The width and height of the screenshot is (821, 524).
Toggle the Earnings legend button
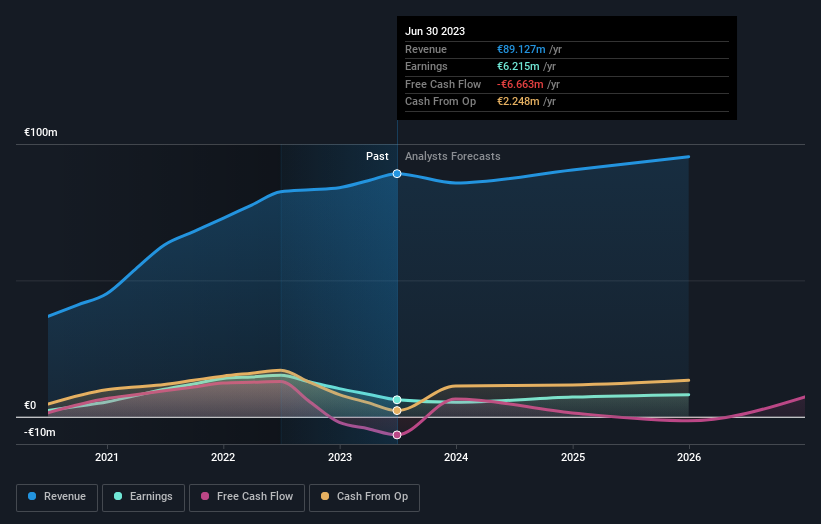tap(143, 497)
